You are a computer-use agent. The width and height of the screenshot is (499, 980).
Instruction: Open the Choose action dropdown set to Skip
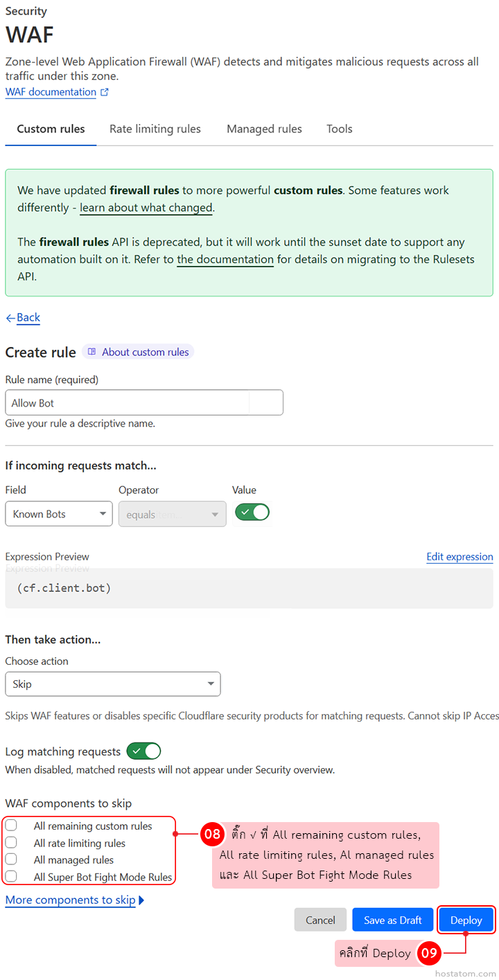point(113,684)
